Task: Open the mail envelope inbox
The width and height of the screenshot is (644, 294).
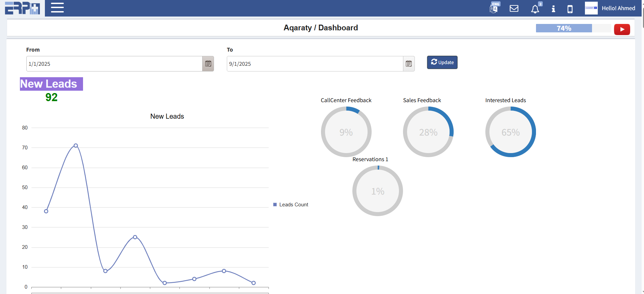Action: click(514, 8)
